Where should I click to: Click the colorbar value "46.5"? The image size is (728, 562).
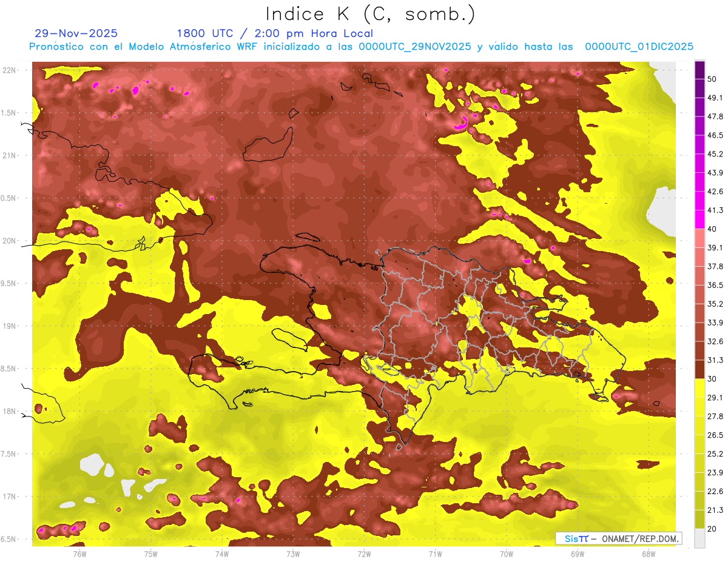715,135
